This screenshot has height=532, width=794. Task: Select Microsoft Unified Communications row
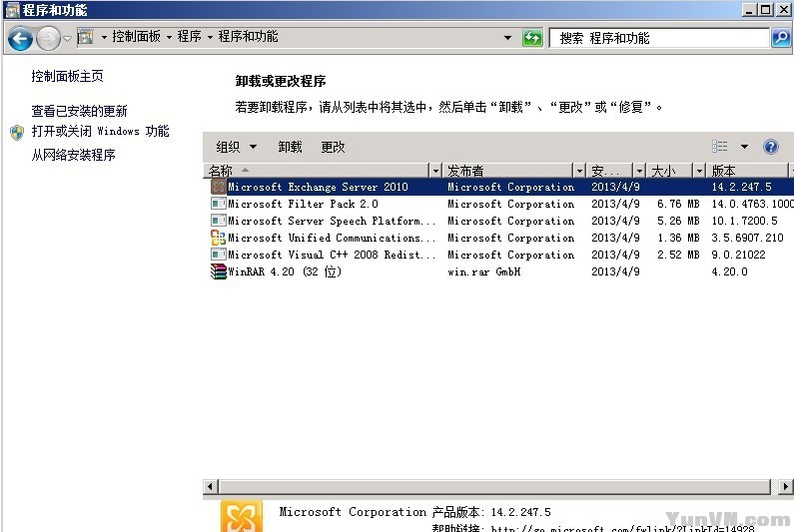[x=498, y=238]
